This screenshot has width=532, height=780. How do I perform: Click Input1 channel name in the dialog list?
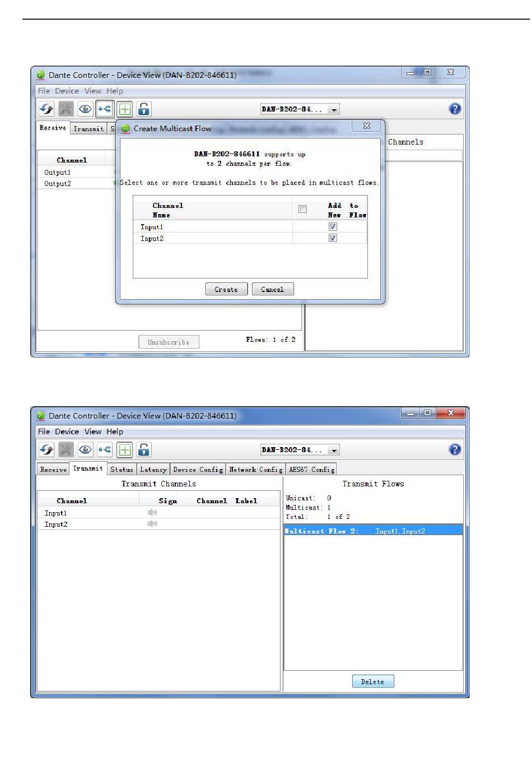tap(152, 227)
